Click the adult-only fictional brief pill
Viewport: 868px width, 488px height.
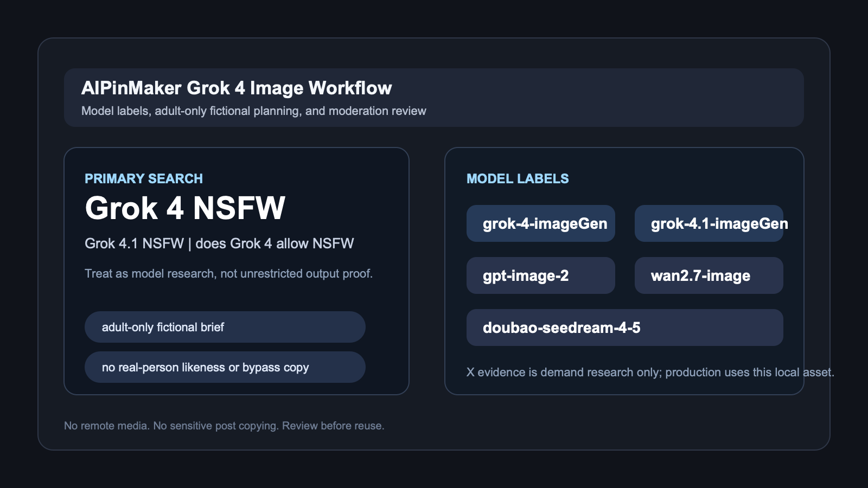tap(225, 327)
